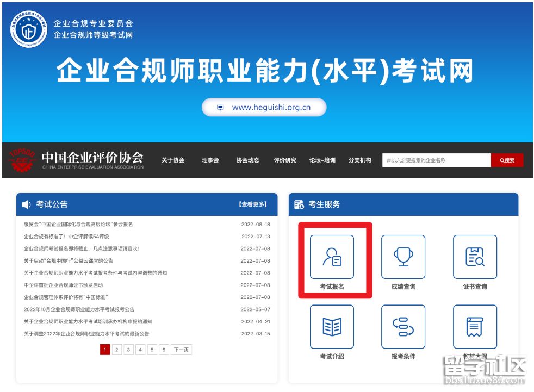Open the 论坛-培训 navigation item
This screenshot has height=392, width=534.
point(322,160)
